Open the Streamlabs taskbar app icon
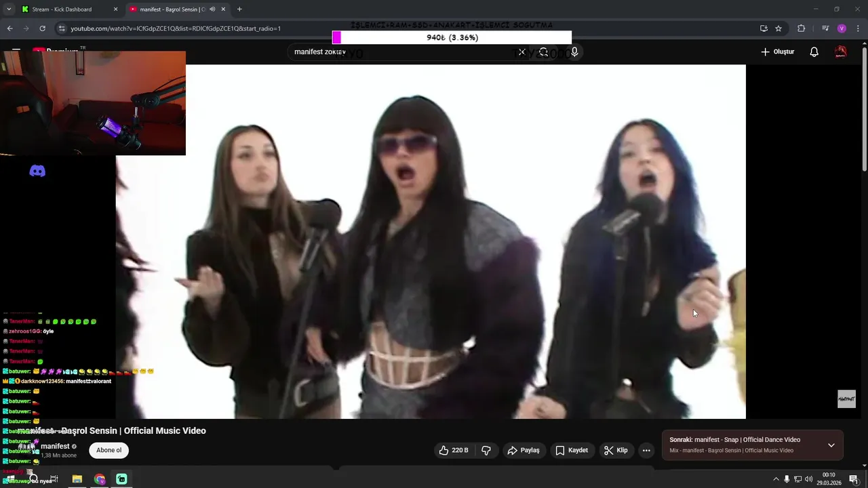 121,479
